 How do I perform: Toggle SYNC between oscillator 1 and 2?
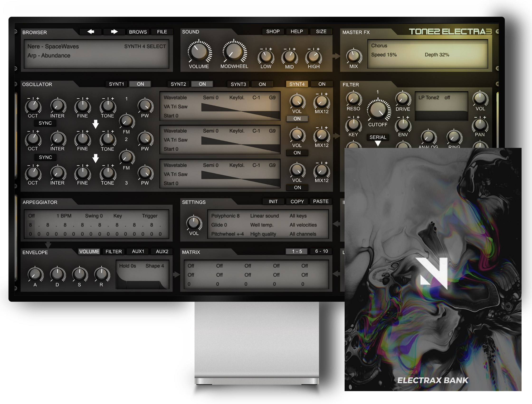45,123
